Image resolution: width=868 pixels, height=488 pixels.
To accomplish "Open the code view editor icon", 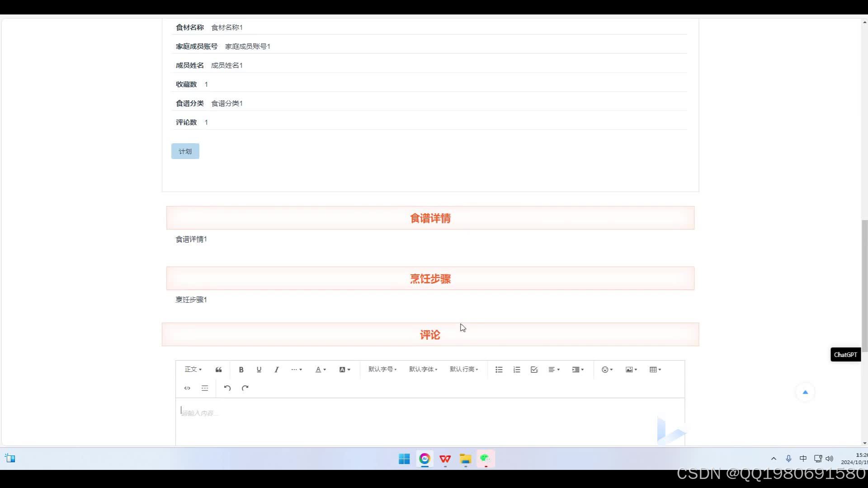I will (187, 388).
